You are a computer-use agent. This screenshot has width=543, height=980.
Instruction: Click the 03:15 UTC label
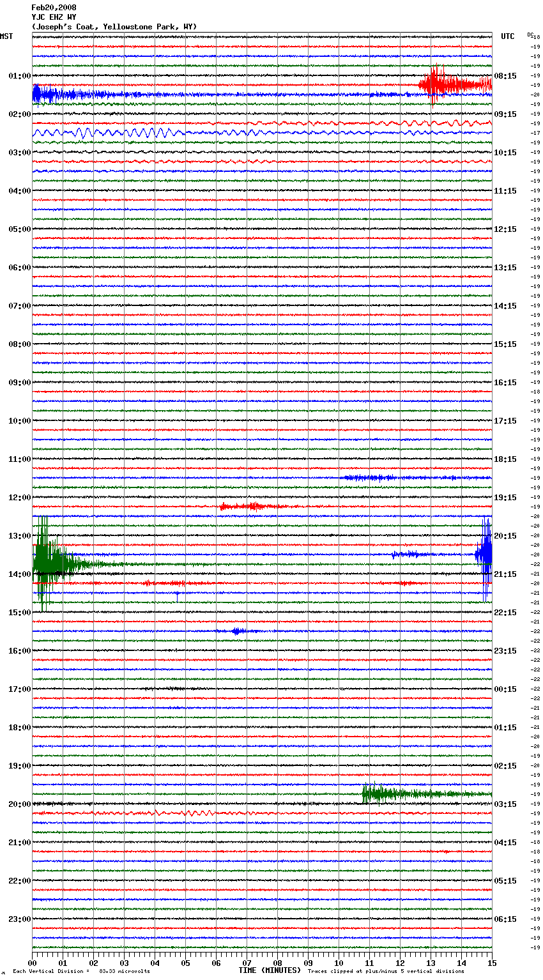(505, 804)
